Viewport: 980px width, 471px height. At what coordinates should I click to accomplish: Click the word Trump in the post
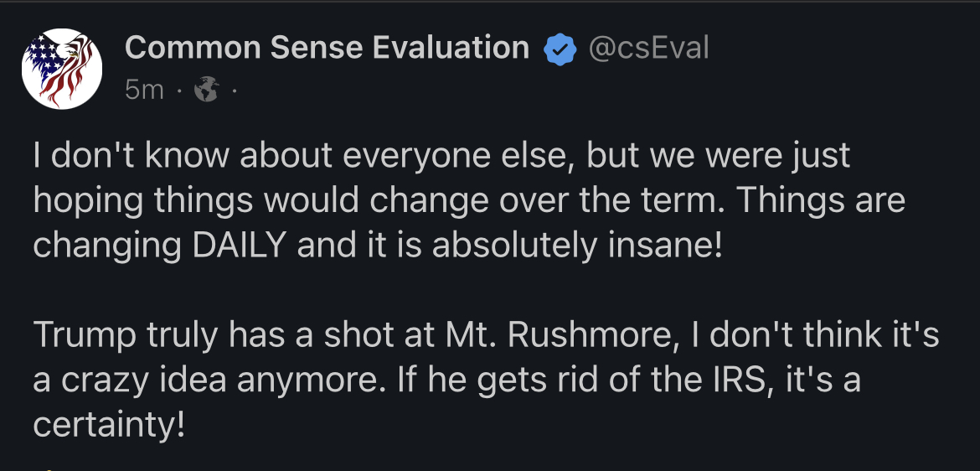[x=81, y=336]
